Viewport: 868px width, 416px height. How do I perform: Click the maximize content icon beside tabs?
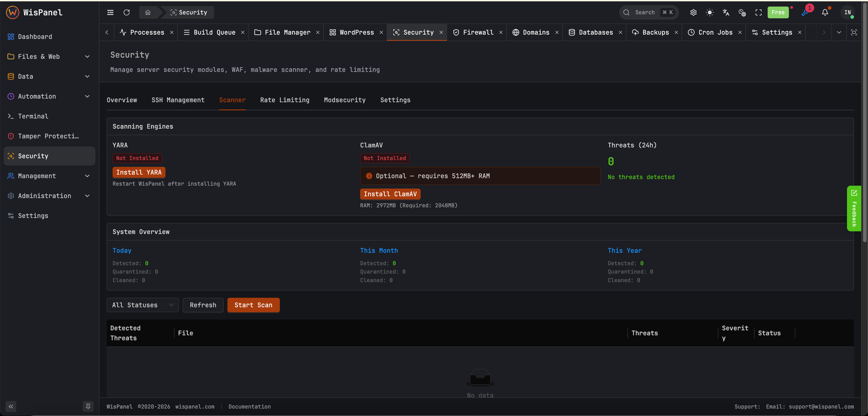tap(854, 32)
